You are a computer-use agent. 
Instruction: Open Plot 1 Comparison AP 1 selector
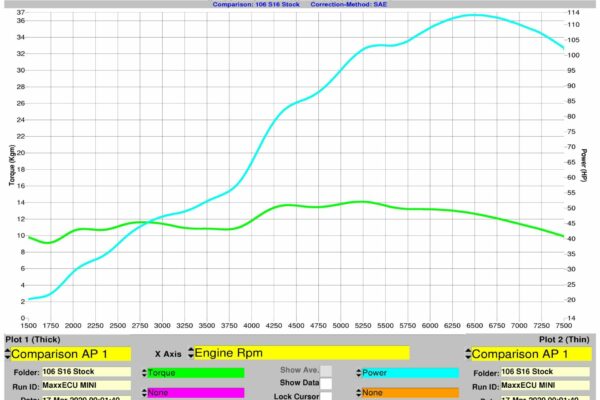[x=68, y=354]
